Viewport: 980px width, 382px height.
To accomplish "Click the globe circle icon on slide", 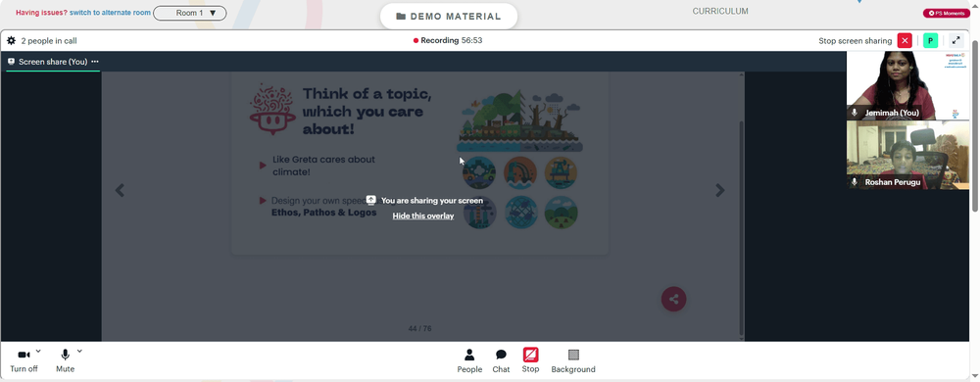I will tap(520, 213).
